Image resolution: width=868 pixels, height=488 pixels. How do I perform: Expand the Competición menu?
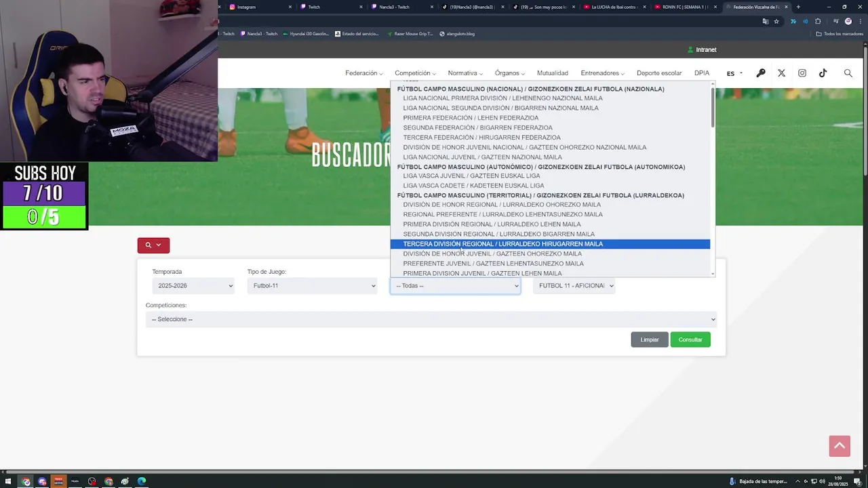pyautogui.click(x=415, y=73)
